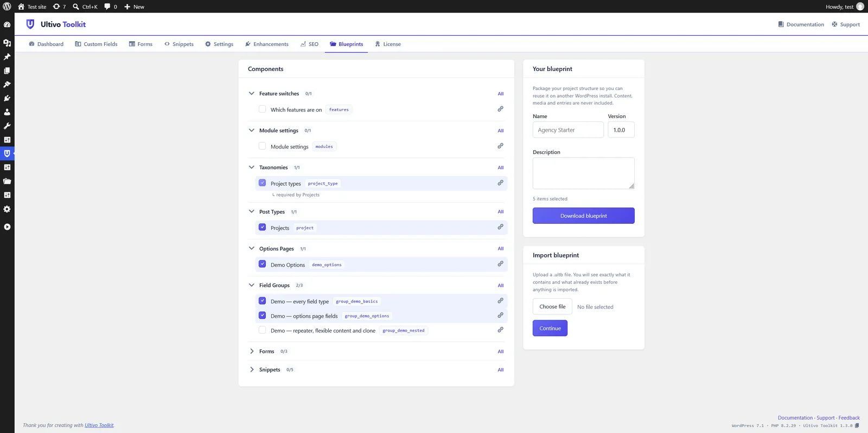Image resolution: width=868 pixels, height=433 pixels.
Task: Click the link icon for Project types
Action: tap(500, 183)
